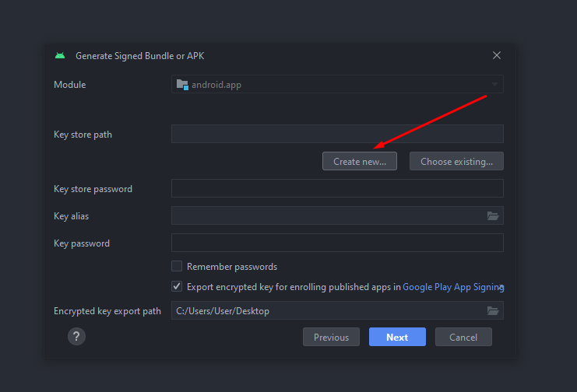Browse key aliases using the folder icon
This screenshot has width=577, height=392.
492,215
